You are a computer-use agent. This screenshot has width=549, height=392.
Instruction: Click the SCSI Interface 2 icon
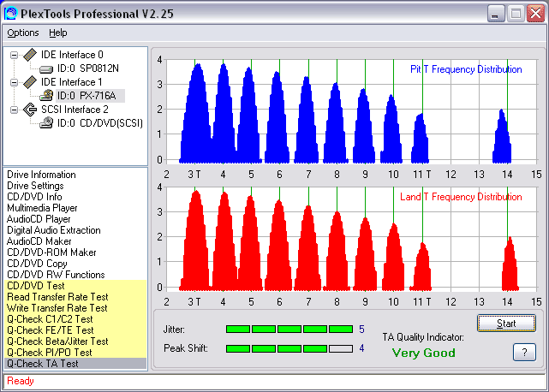click(x=30, y=110)
